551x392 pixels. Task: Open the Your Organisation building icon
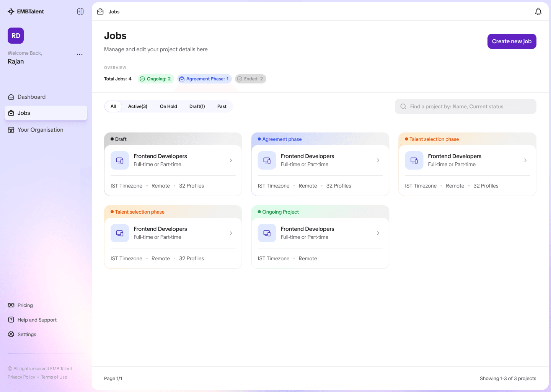tap(11, 129)
